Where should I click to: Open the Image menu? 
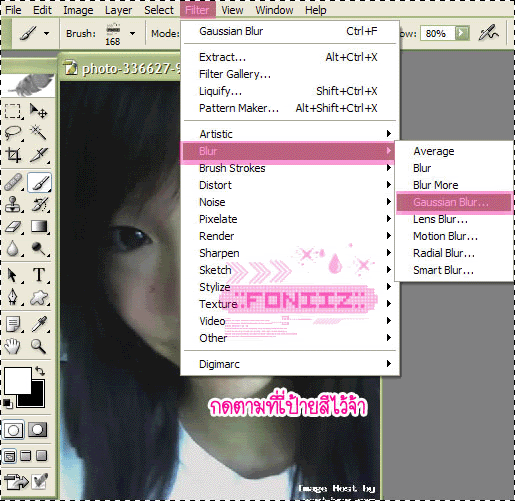pyautogui.click(x=78, y=10)
